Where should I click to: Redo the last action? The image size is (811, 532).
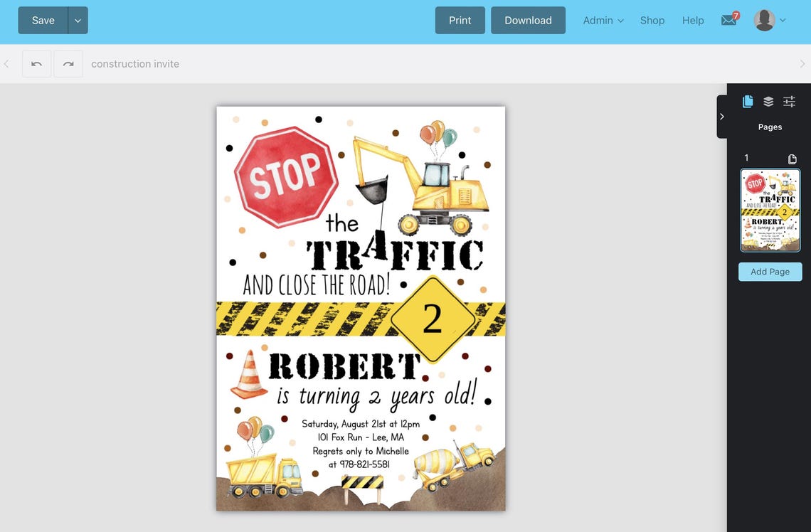[68, 63]
